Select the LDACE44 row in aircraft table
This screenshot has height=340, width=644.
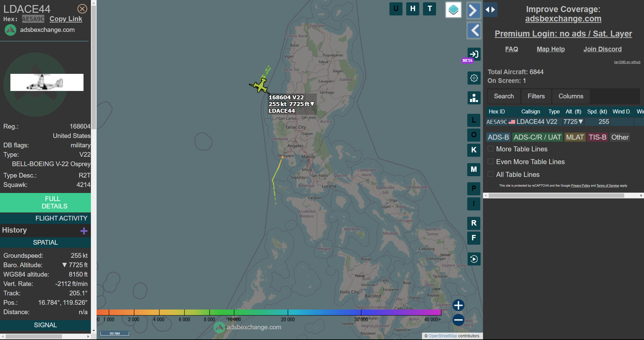click(x=565, y=122)
